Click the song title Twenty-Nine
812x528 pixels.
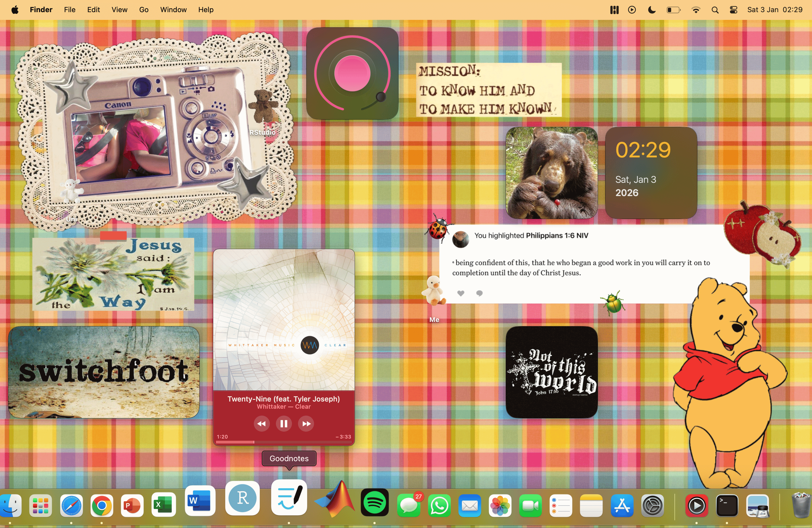[x=284, y=399]
